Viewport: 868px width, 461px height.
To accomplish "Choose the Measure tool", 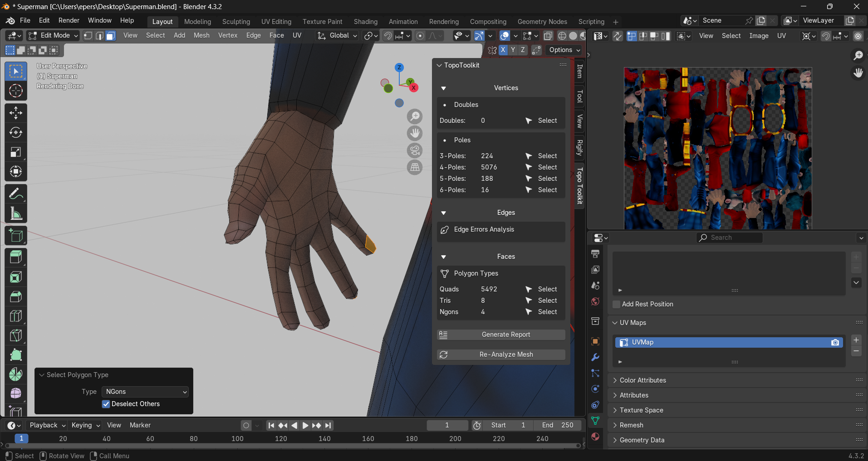I will point(16,214).
